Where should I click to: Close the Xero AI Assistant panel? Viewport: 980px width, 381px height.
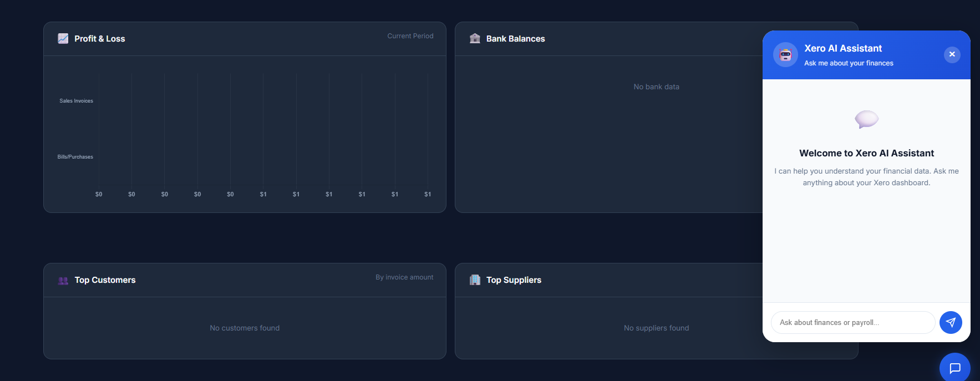pyautogui.click(x=952, y=54)
